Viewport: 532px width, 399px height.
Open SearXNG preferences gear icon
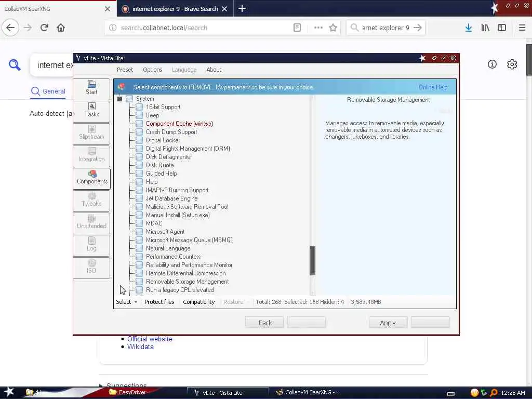point(512,64)
